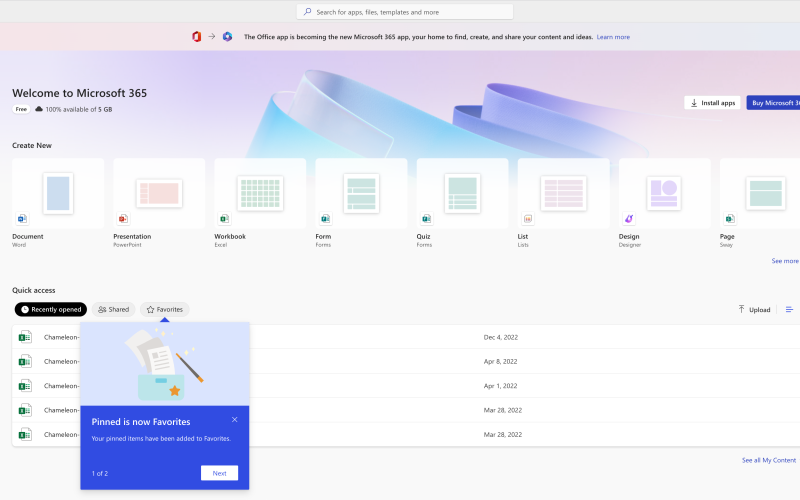Click the search box for apps and files
The image size is (800, 500).
[x=405, y=12]
